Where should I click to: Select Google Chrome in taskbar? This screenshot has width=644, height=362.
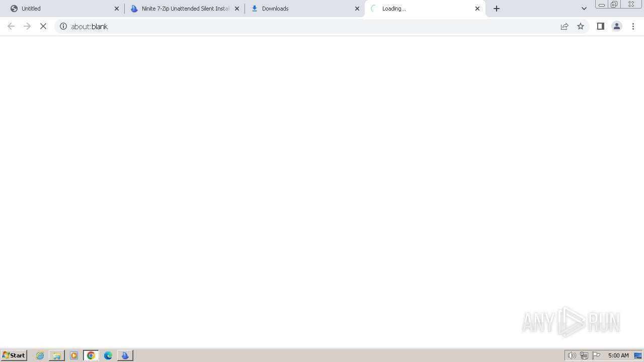point(91,355)
